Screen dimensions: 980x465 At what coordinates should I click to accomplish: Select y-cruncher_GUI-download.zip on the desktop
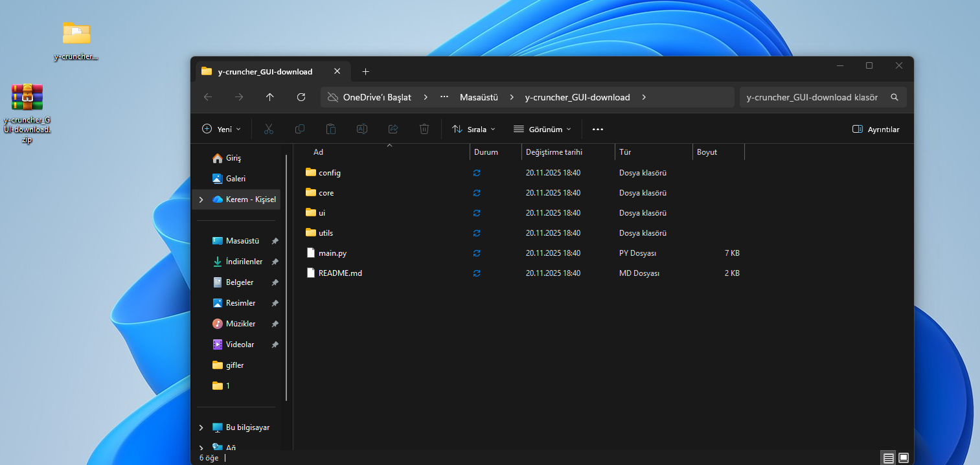(27, 113)
